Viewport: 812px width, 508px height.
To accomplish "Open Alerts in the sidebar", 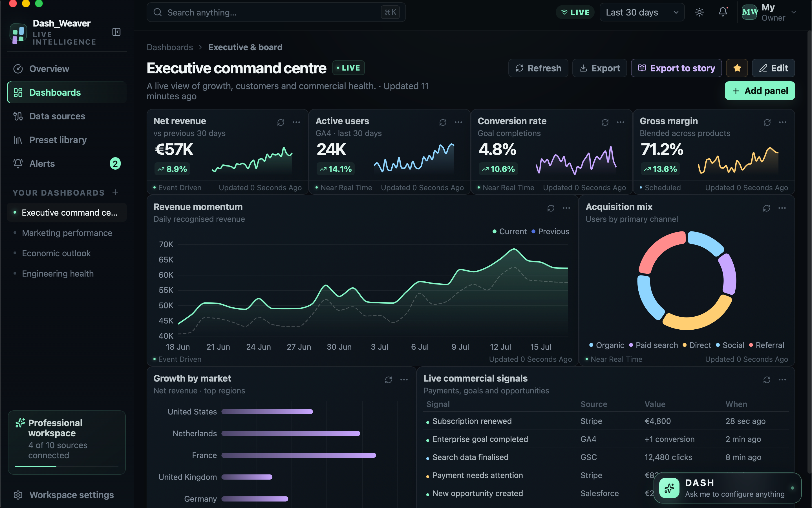I will 67,164.
